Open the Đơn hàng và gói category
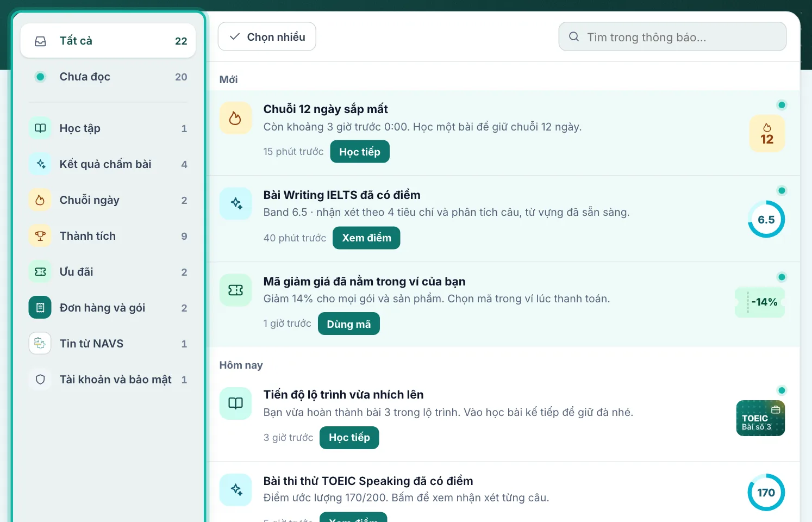The height and width of the screenshot is (522, 812). [108, 308]
